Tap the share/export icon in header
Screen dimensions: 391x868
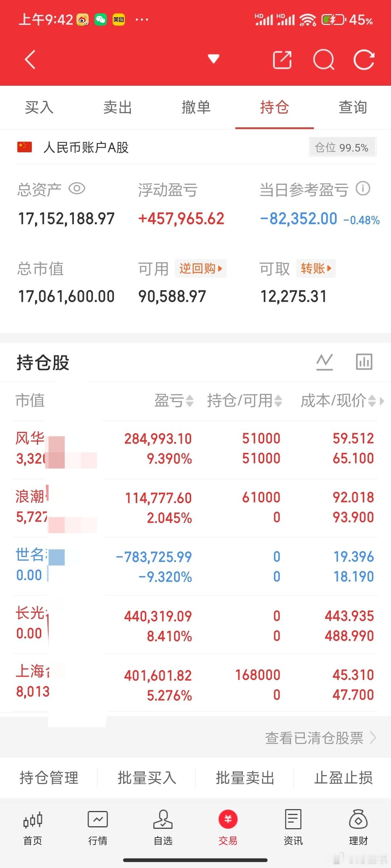(282, 60)
